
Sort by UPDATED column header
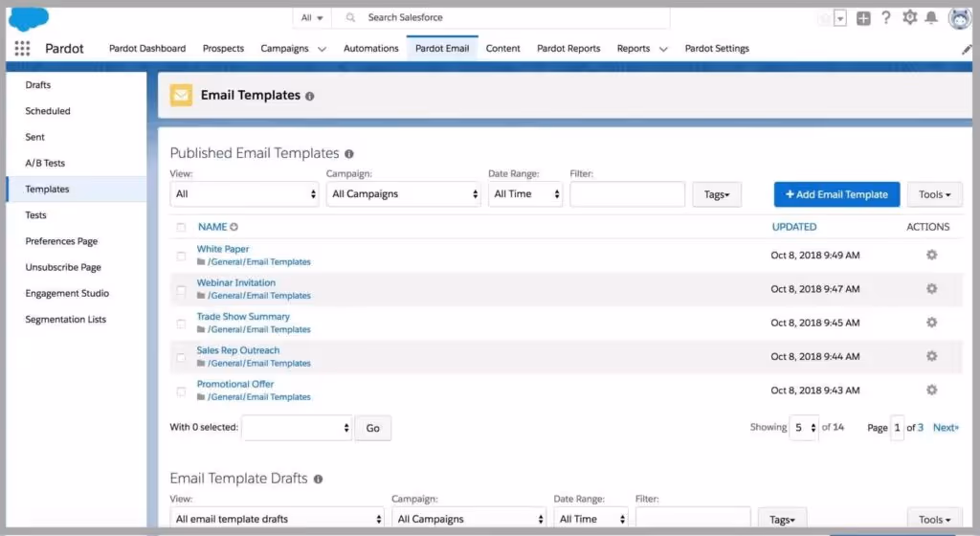pyautogui.click(x=793, y=227)
